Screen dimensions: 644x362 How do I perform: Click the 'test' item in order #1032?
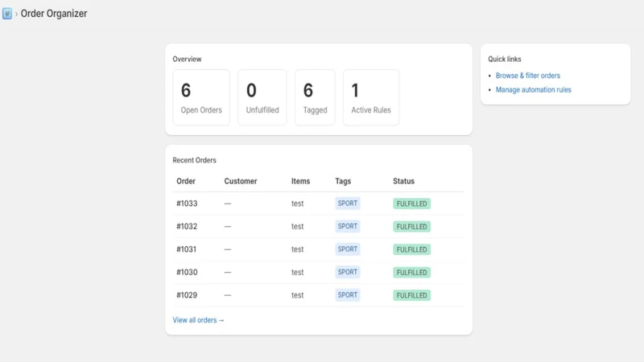pyautogui.click(x=297, y=227)
